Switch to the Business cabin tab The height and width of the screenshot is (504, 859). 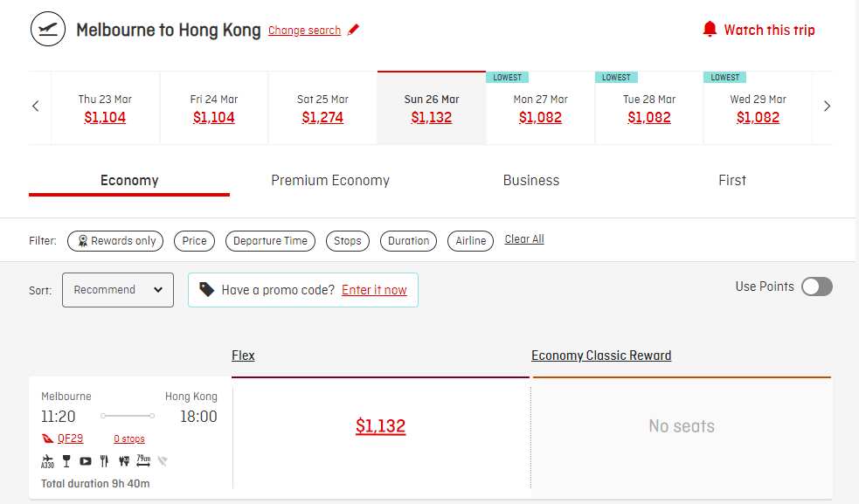tap(531, 181)
